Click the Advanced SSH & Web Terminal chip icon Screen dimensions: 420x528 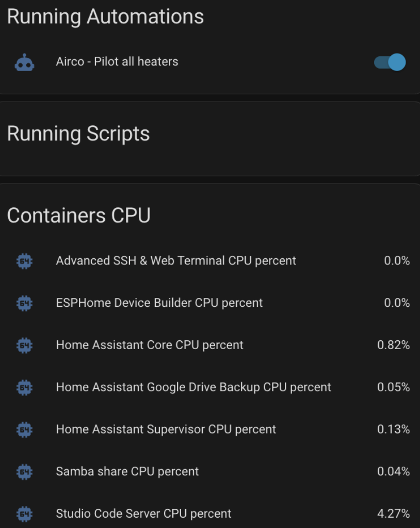click(24, 261)
